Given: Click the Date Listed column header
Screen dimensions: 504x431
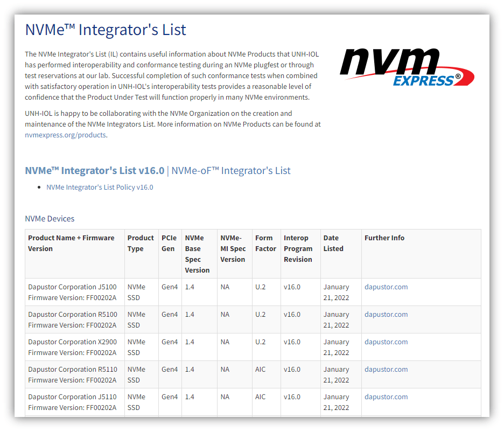Looking at the screenshot, I should tap(333, 244).
